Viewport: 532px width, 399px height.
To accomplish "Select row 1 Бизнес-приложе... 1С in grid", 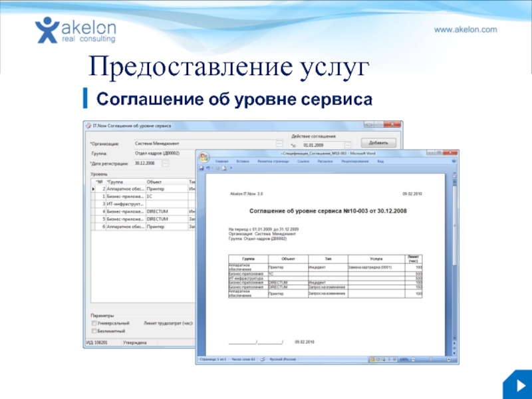I will [144, 196].
